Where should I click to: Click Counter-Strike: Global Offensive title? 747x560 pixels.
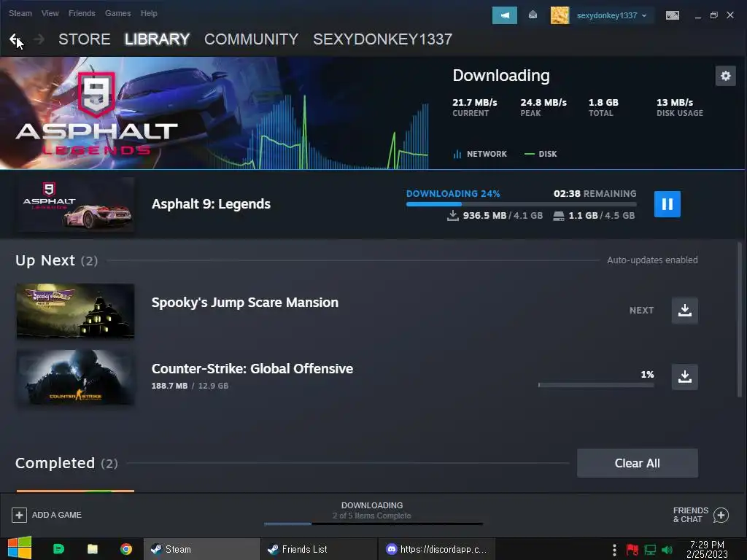click(252, 368)
